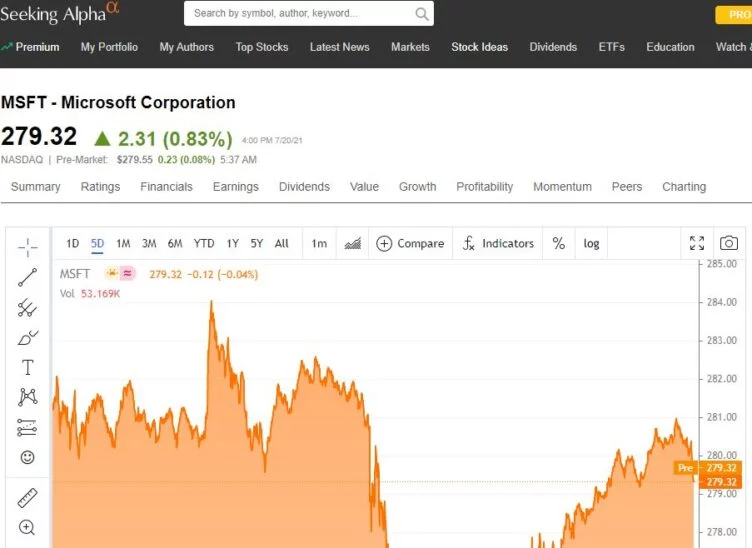Toggle log scale on chart
The height and width of the screenshot is (548, 752).
592,243
